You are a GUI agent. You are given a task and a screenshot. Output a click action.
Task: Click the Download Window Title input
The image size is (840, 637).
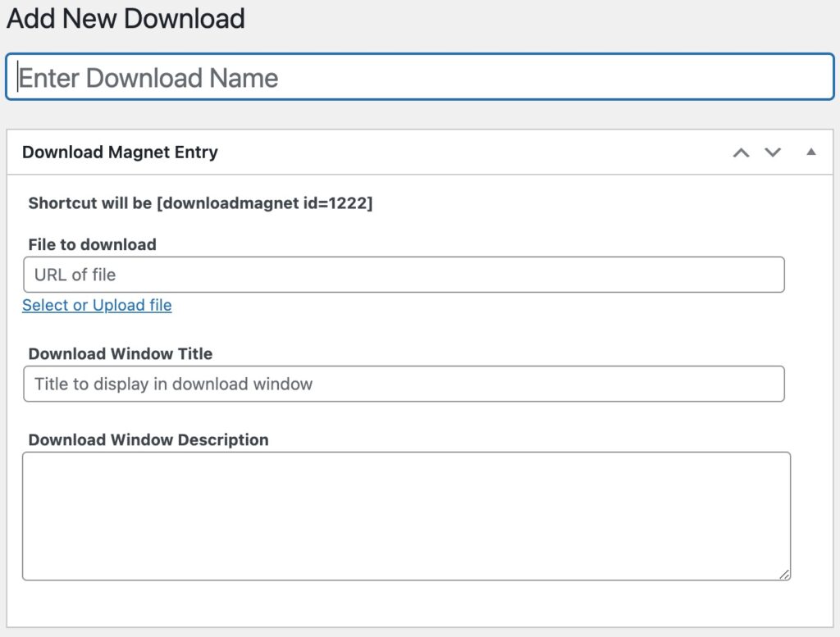404,384
